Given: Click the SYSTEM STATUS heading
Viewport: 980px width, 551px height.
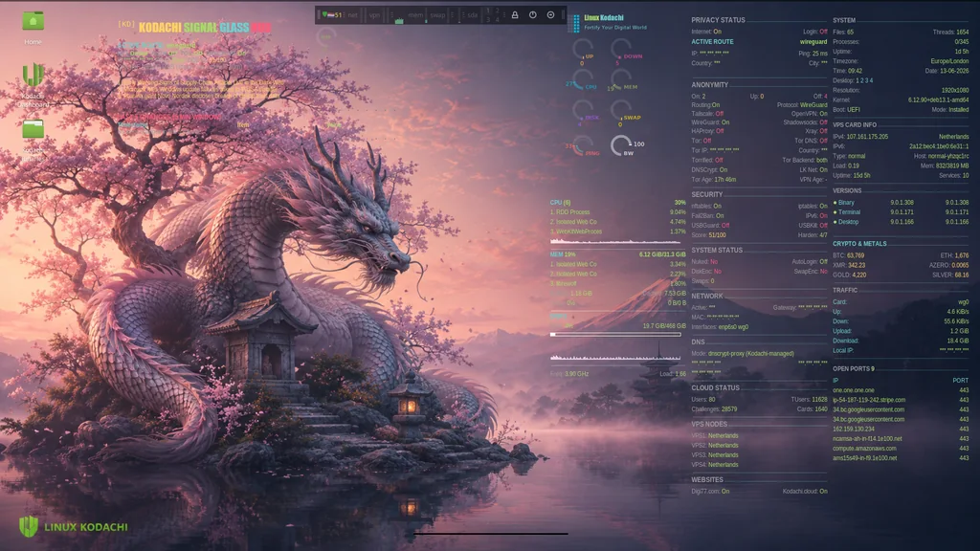Looking at the screenshot, I should [717, 250].
